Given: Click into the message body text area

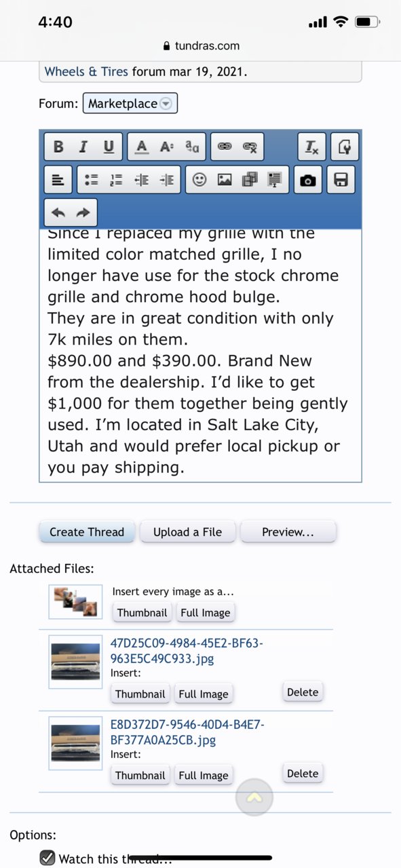Looking at the screenshot, I should click(x=200, y=356).
